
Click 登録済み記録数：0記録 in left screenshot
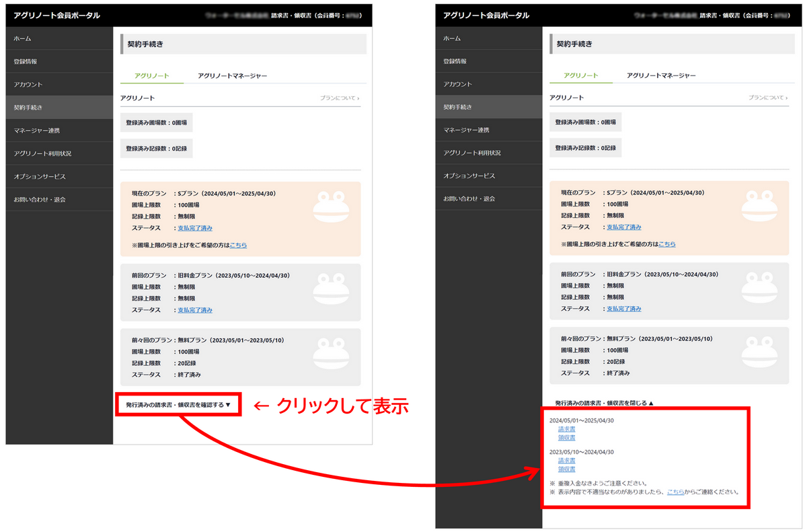[x=157, y=149]
